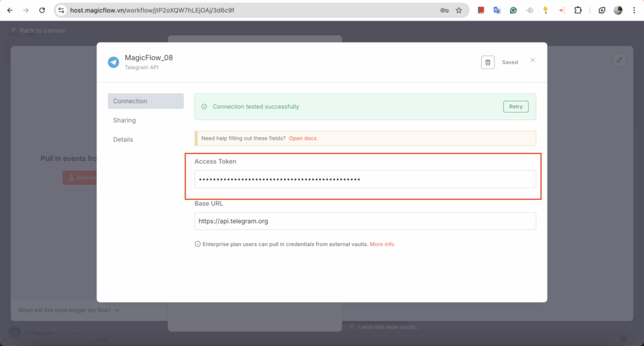Open the Google Translate extension

(x=497, y=11)
